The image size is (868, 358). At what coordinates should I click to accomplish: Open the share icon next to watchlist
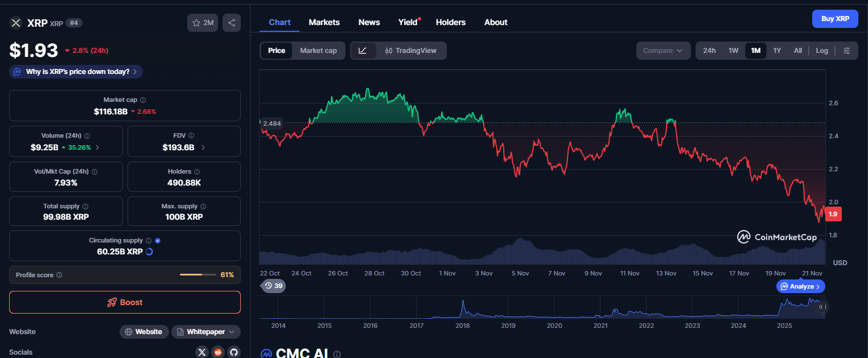(231, 22)
